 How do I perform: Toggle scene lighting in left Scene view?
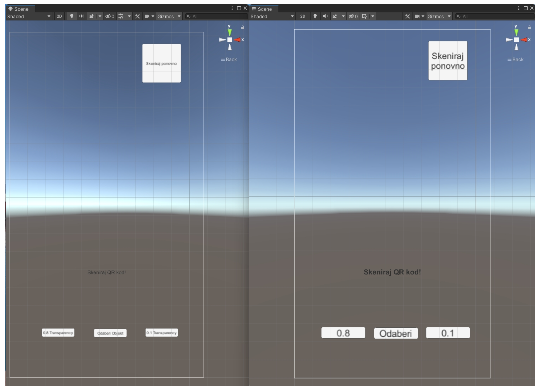[72, 16]
